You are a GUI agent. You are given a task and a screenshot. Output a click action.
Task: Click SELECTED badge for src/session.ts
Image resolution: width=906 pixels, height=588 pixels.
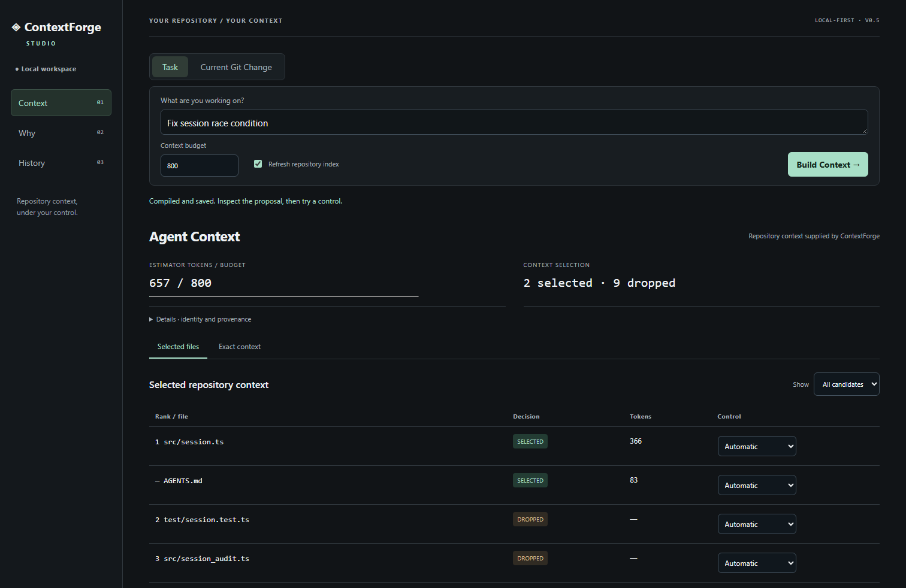530,441
